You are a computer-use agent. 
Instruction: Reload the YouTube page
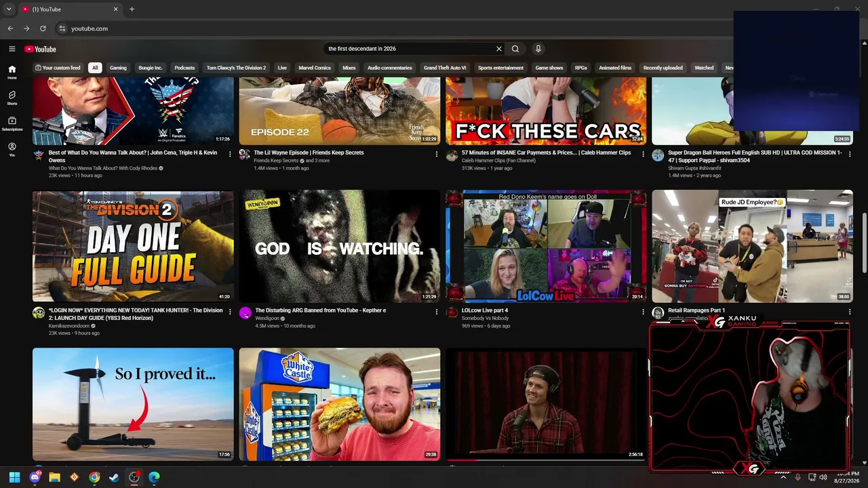(x=43, y=28)
